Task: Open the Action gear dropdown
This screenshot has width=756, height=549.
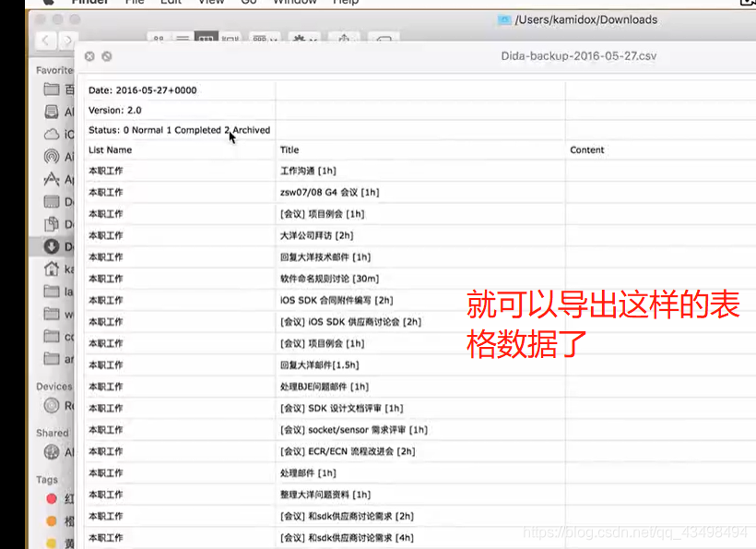Action: pyautogui.click(x=304, y=38)
